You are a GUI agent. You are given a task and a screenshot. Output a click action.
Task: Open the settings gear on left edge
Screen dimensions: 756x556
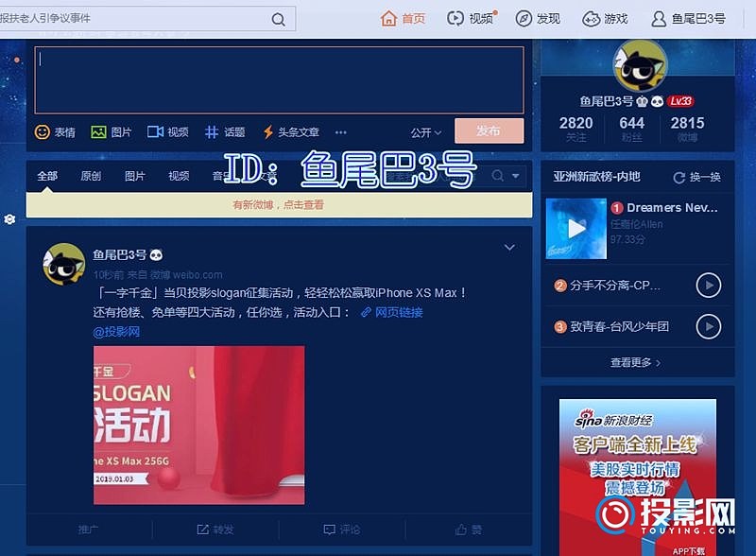tap(9, 219)
